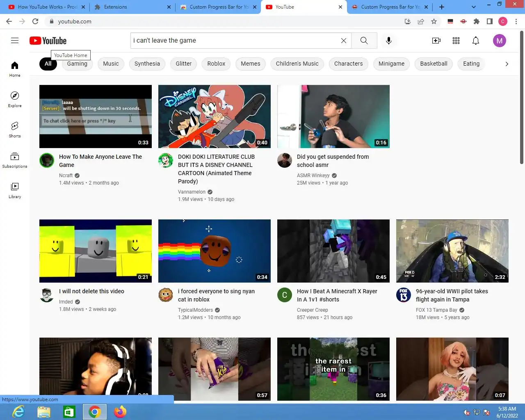Open the Vannamelon channel name
525x420 pixels.
[x=192, y=192]
